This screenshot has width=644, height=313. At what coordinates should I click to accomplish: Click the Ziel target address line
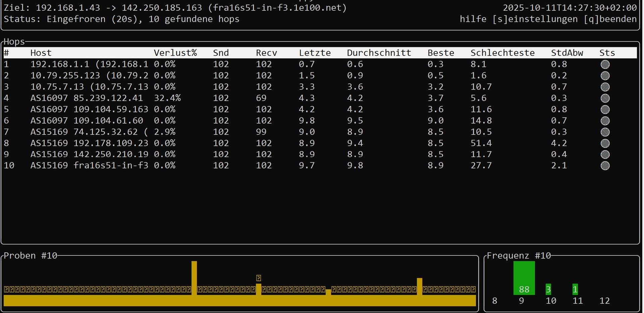click(x=175, y=8)
